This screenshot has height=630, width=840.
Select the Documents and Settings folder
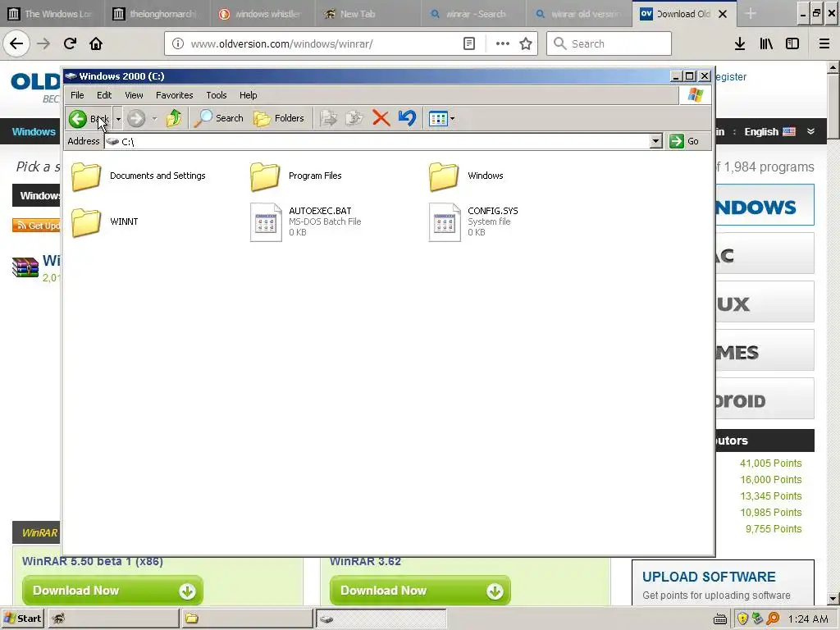pos(139,176)
